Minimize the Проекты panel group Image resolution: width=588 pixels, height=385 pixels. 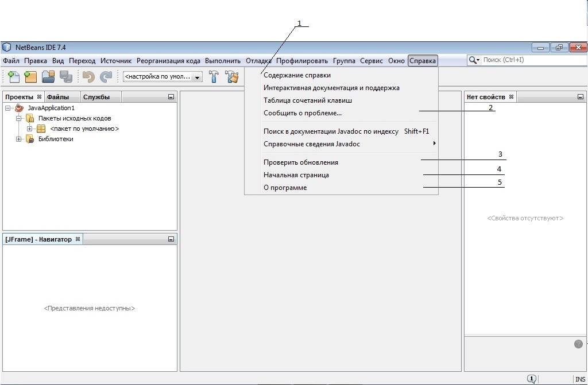pyautogui.click(x=171, y=97)
